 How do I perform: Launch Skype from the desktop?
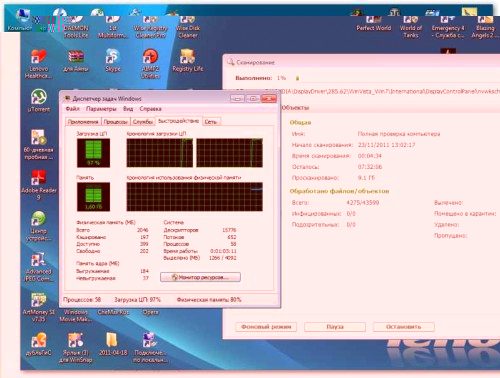click(113, 61)
